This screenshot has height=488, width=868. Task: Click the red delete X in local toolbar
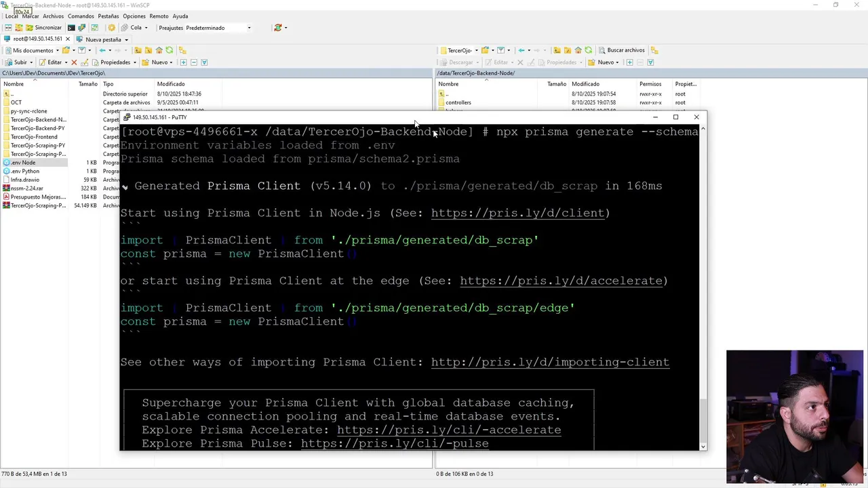click(x=74, y=62)
